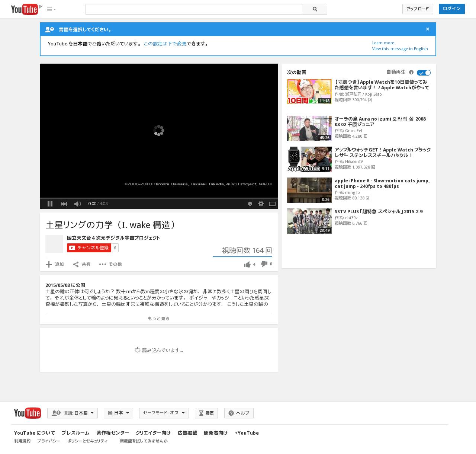This screenshot has height=454, width=476.
Task: Click the loading video player area
Action: (159, 130)
